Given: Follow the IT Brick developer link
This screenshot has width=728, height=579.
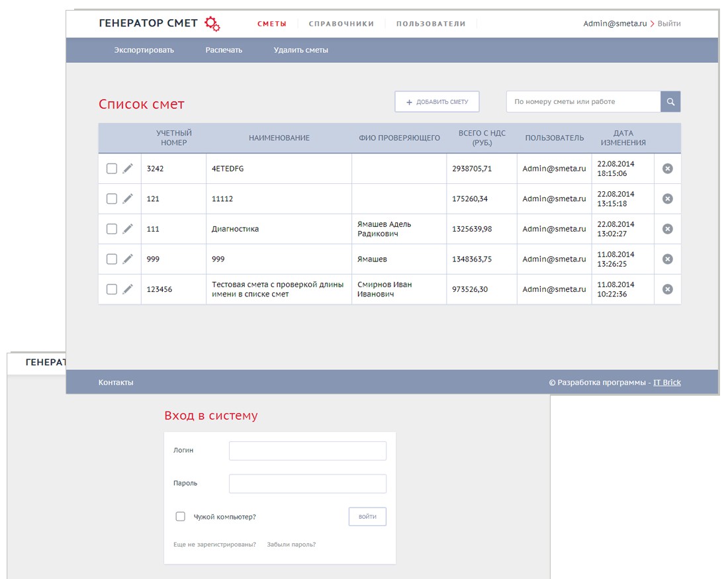Looking at the screenshot, I should pyautogui.click(x=667, y=382).
